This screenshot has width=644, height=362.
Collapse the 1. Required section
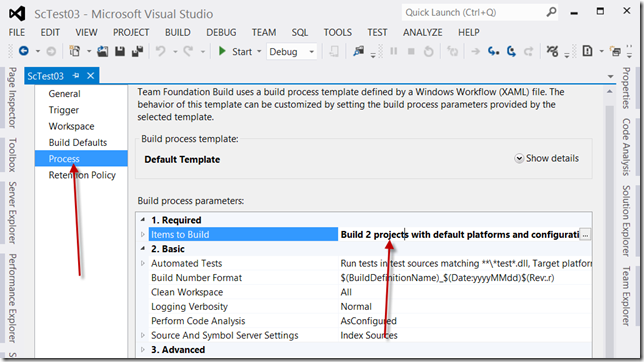143,220
